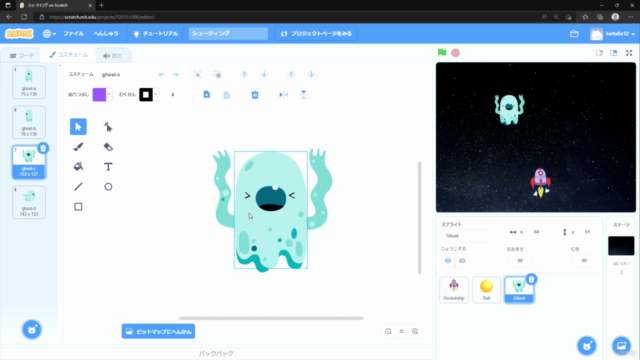Image resolution: width=640 pixels, height=360 pixels.
Task: Select the Circle tool
Action: click(108, 187)
